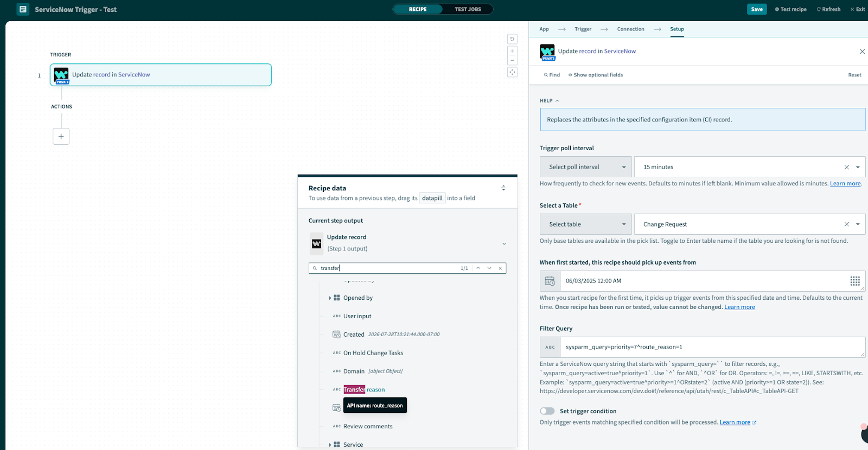Go to next search match
868x450 pixels.
pos(489,268)
